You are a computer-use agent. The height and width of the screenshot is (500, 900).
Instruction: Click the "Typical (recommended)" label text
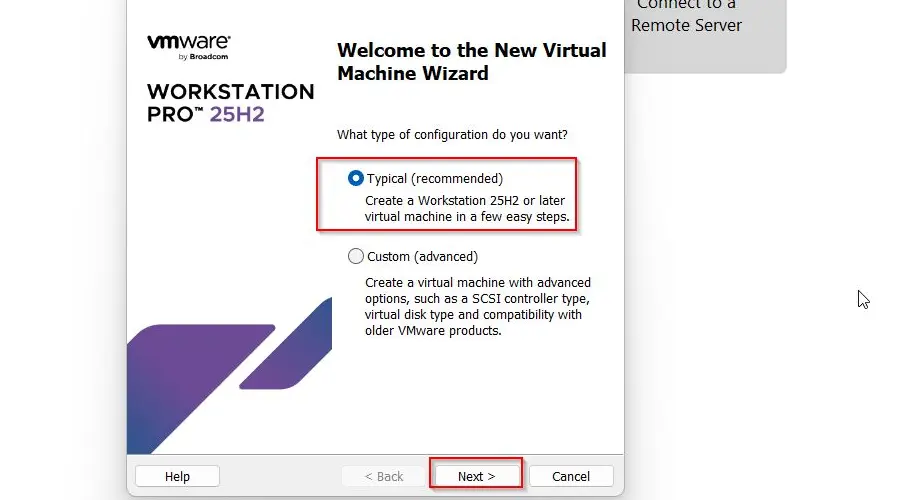(434, 179)
